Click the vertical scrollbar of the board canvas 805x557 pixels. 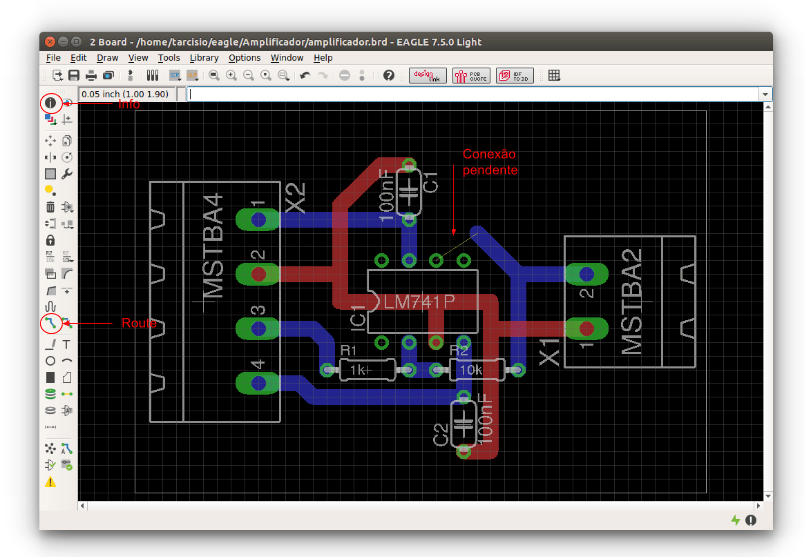[x=766, y=300]
